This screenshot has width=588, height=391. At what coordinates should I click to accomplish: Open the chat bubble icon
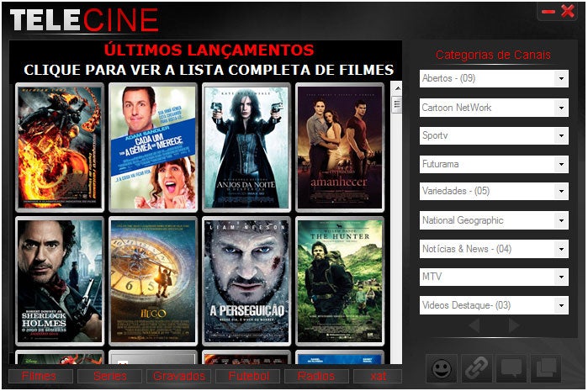click(x=511, y=368)
